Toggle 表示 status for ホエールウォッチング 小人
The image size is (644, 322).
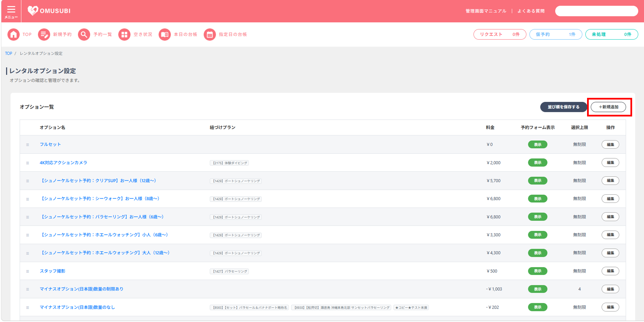click(538, 235)
